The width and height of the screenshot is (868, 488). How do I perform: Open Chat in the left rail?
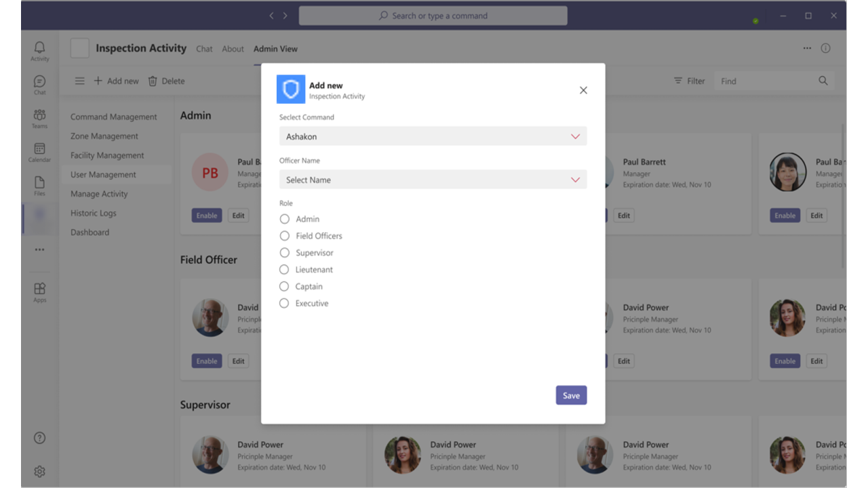39,84
